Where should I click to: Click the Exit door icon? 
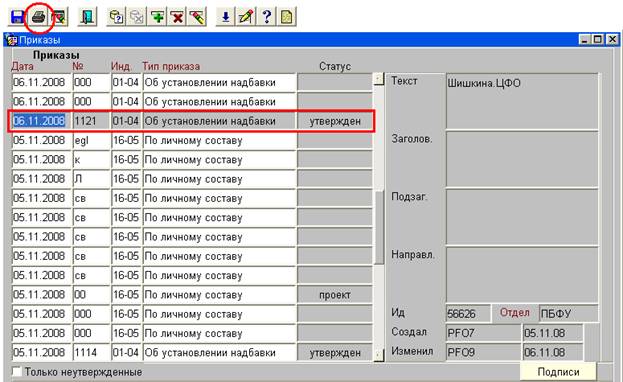click(87, 17)
